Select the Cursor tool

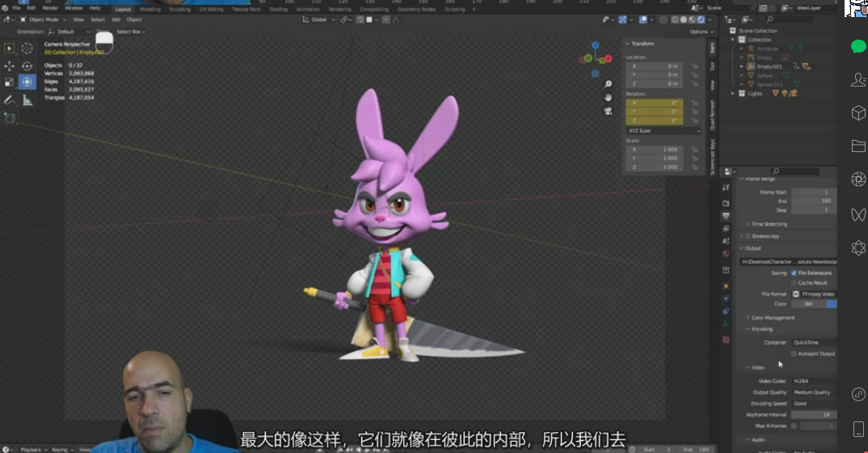point(27,49)
